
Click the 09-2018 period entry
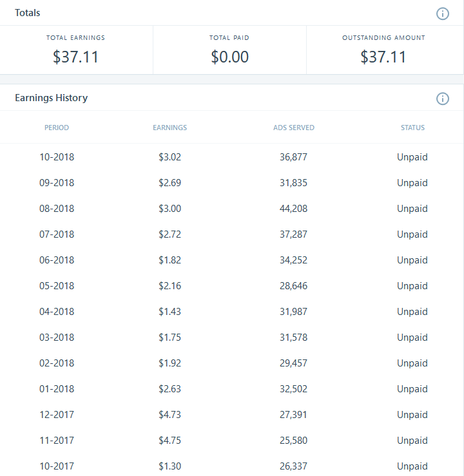[x=57, y=183]
